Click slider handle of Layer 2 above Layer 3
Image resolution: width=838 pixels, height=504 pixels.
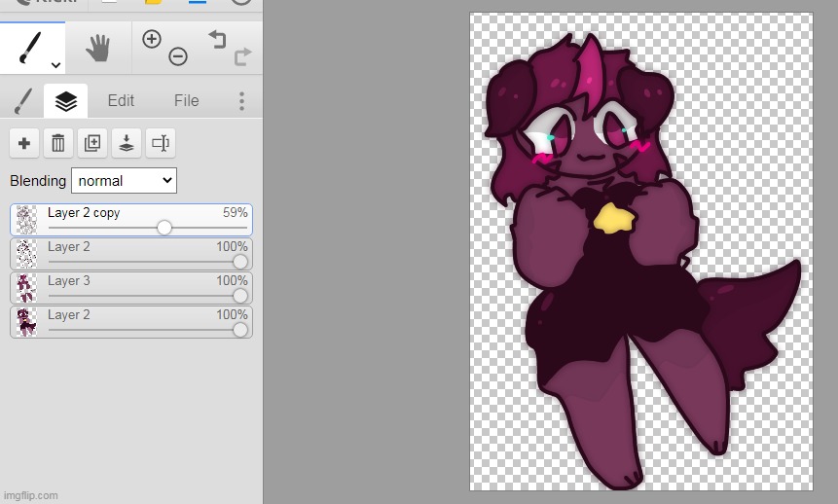pos(240,262)
